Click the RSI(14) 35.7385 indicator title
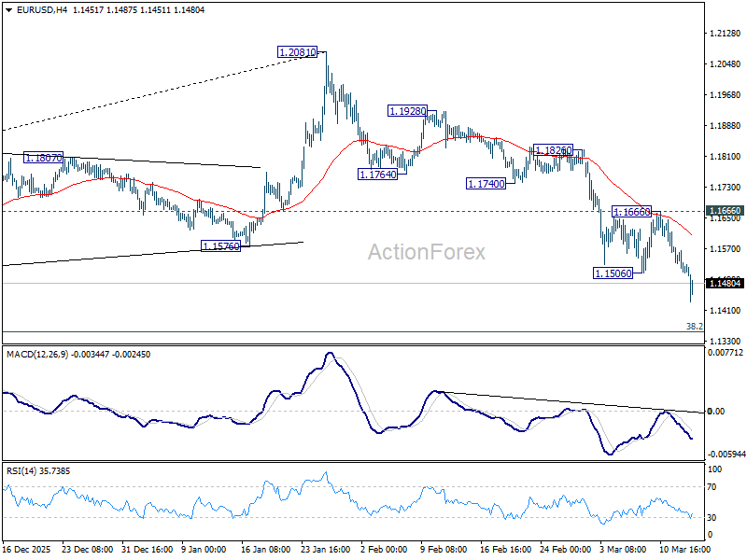Image resolution: width=747 pixels, height=560 pixels. point(38,471)
